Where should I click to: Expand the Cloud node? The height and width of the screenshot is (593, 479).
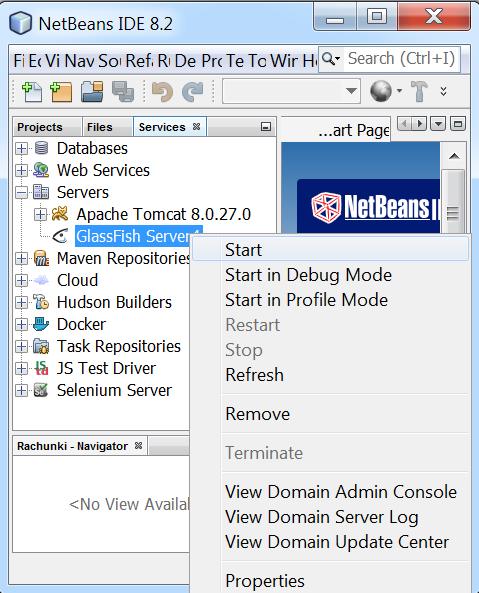(x=22, y=280)
